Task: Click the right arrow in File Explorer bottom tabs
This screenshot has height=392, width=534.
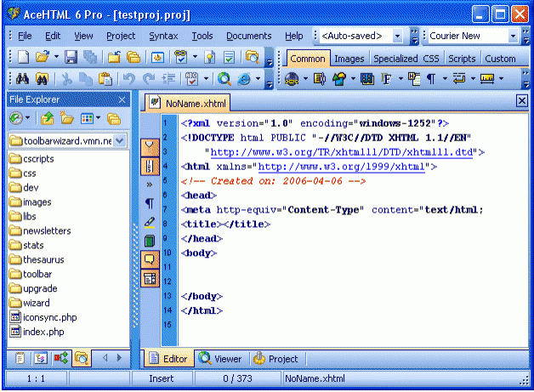Action: tap(119, 358)
